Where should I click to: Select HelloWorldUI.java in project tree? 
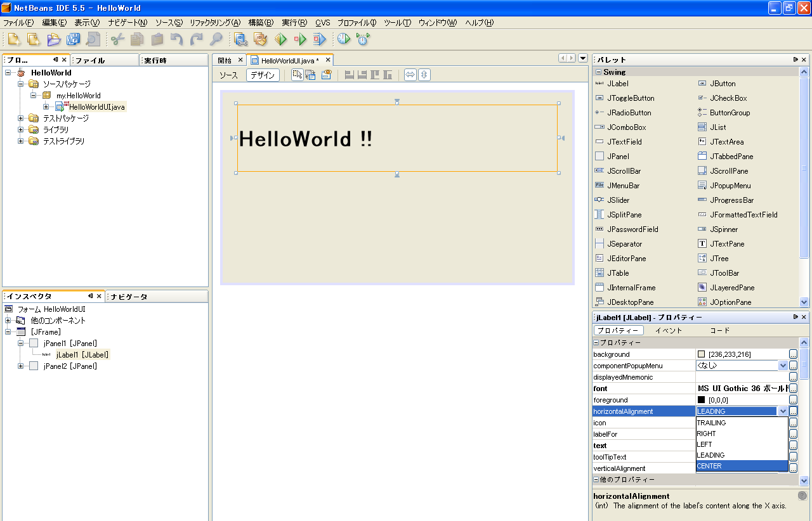coord(96,107)
